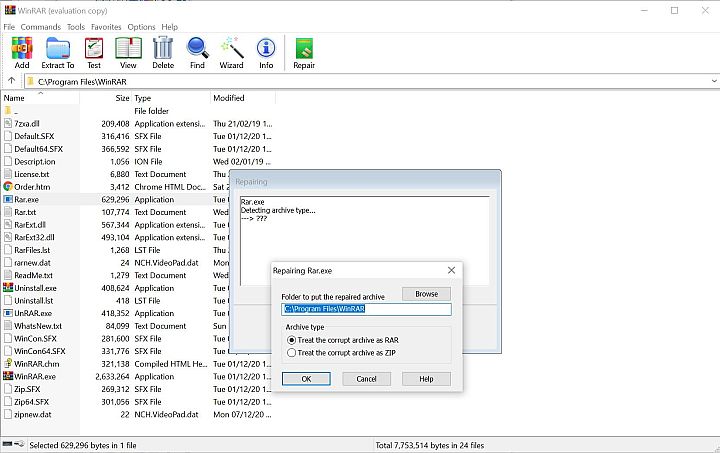Choose Treat the corrupt archive as ZIP

pos(341,353)
